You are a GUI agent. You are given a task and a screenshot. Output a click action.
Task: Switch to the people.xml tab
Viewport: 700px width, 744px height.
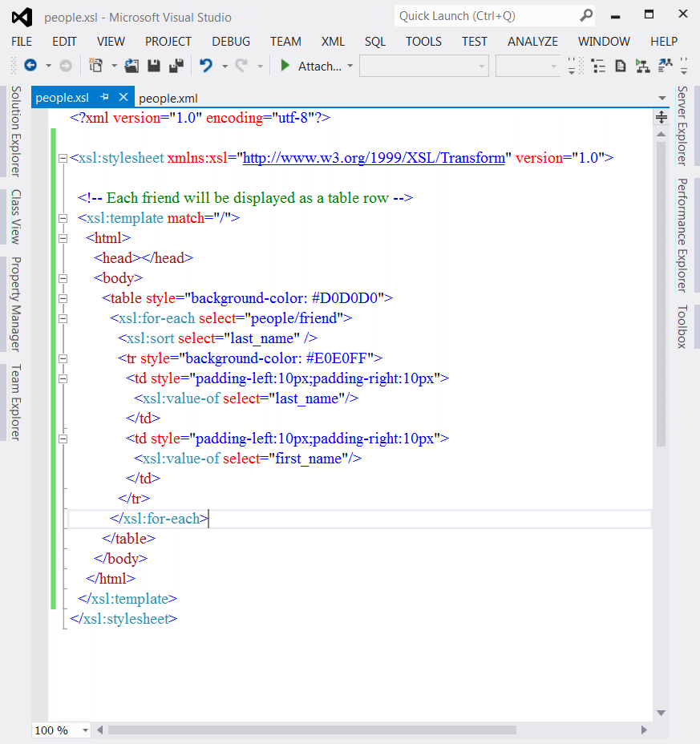tap(168, 99)
